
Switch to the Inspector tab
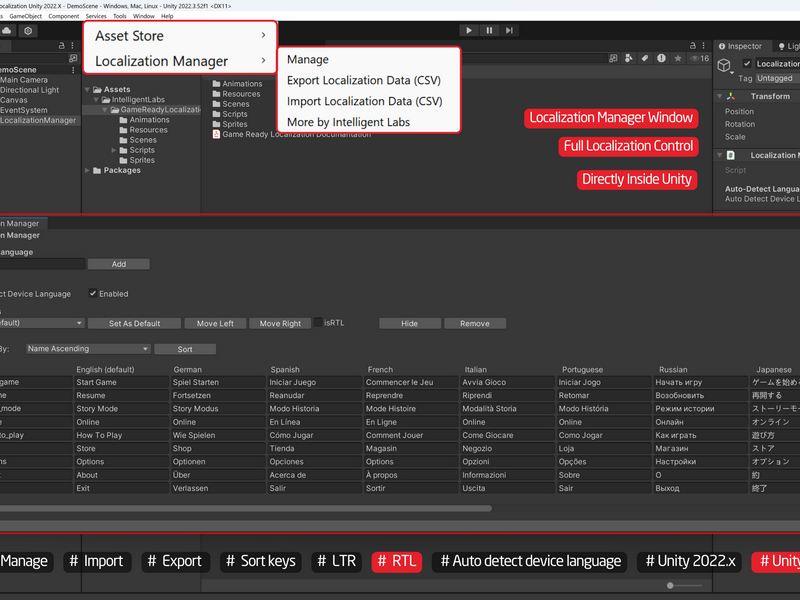click(740, 46)
